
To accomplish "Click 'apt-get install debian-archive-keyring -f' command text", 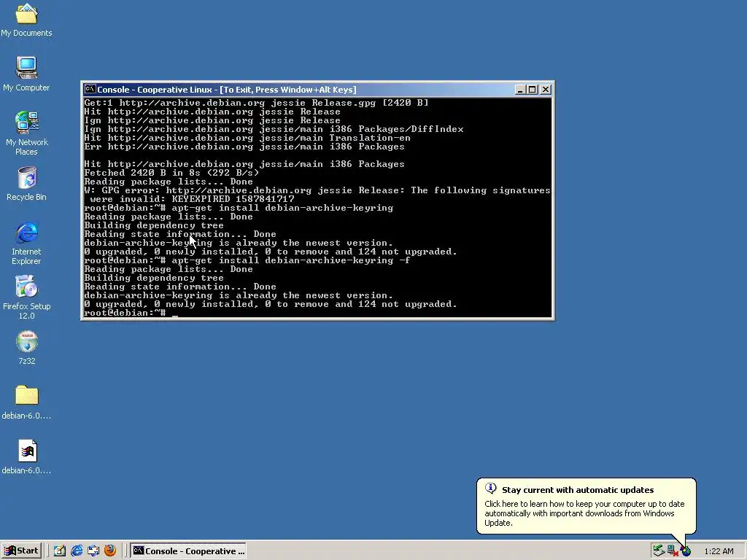I will pos(290,260).
